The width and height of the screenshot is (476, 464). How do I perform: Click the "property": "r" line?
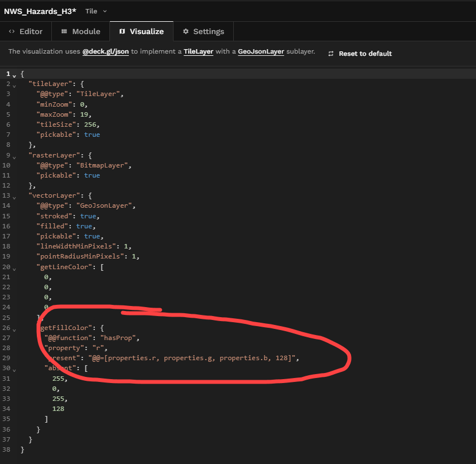point(76,348)
